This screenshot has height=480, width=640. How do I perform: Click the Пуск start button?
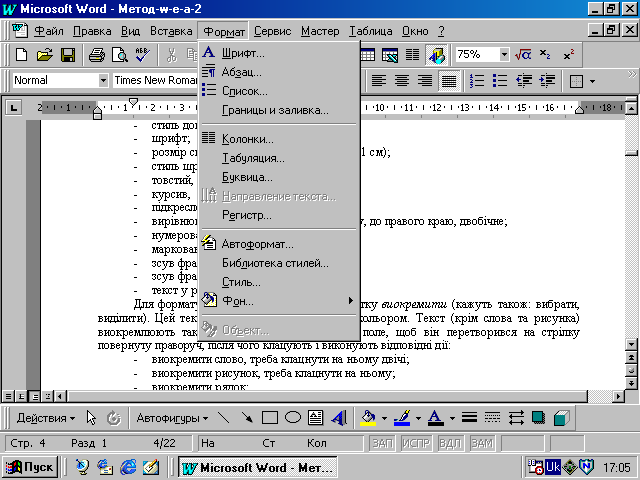tap(30, 467)
